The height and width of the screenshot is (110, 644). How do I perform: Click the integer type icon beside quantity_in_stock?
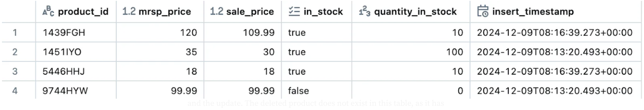(x=365, y=11)
